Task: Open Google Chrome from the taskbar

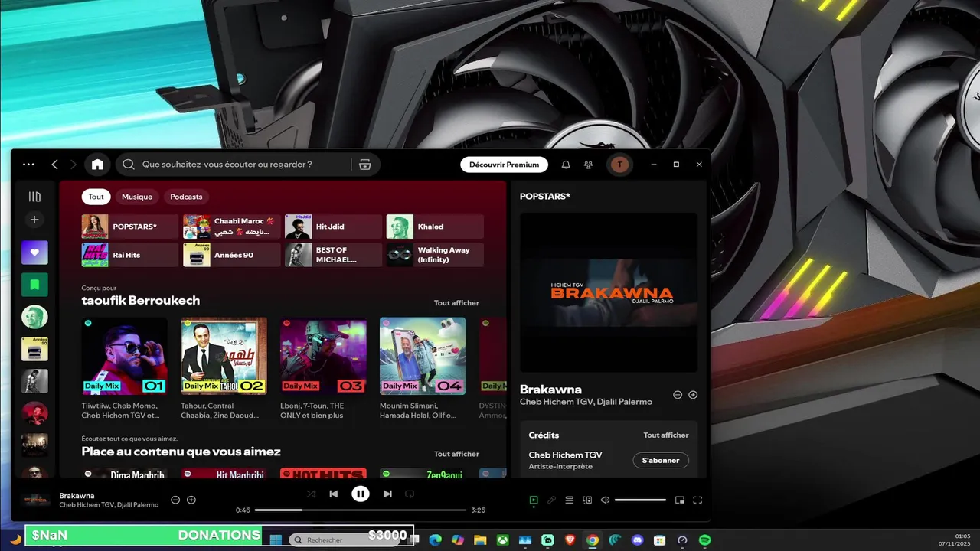Action: (x=593, y=540)
